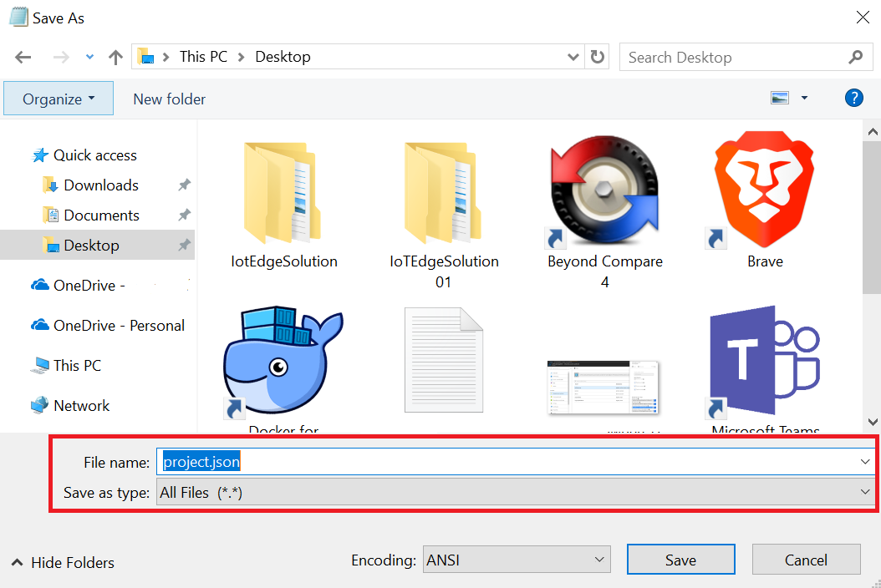Expand the File name dropdown arrow
The width and height of the screenshot is (881, 588).
(x=865, y=462)
